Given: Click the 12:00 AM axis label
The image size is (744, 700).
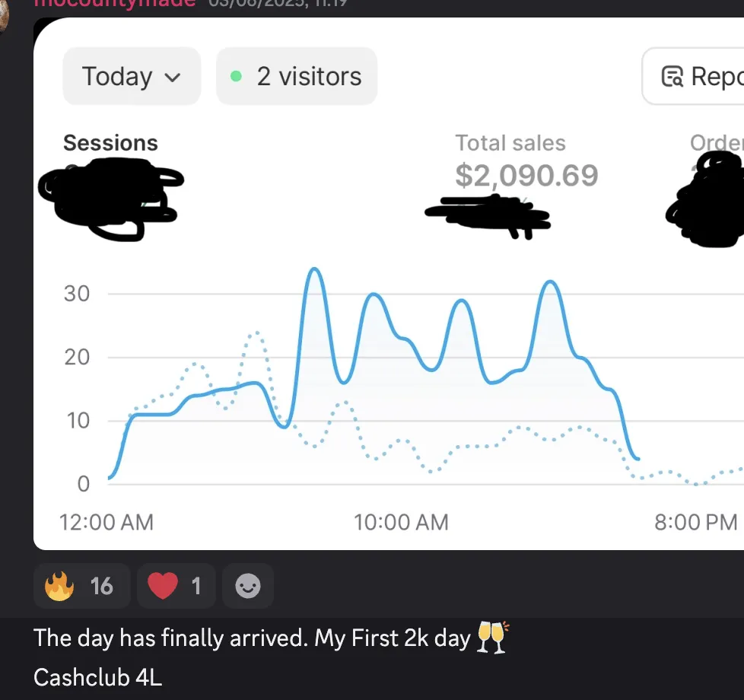Looking at the screenshot, I should tap(107, 522).
